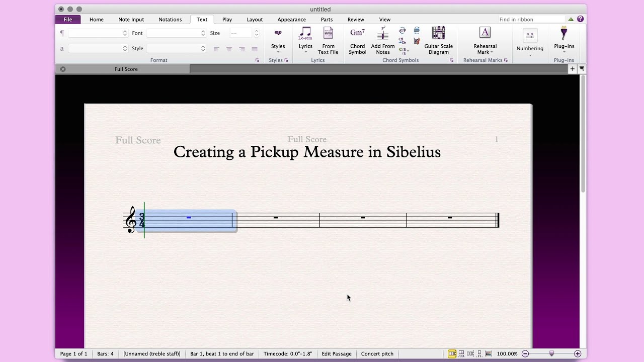Screen dimensions: 644x362
Task: Switch to the Appearance tab
Action: click(x=291, y=20)
